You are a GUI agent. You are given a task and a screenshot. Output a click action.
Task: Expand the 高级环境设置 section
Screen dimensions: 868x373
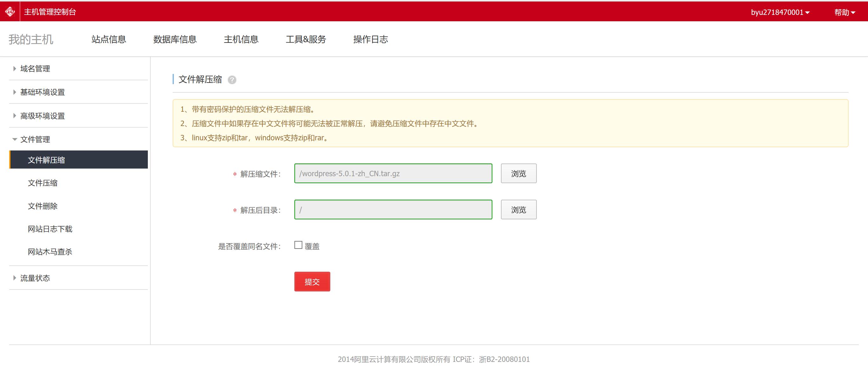(x=43, y=116)
